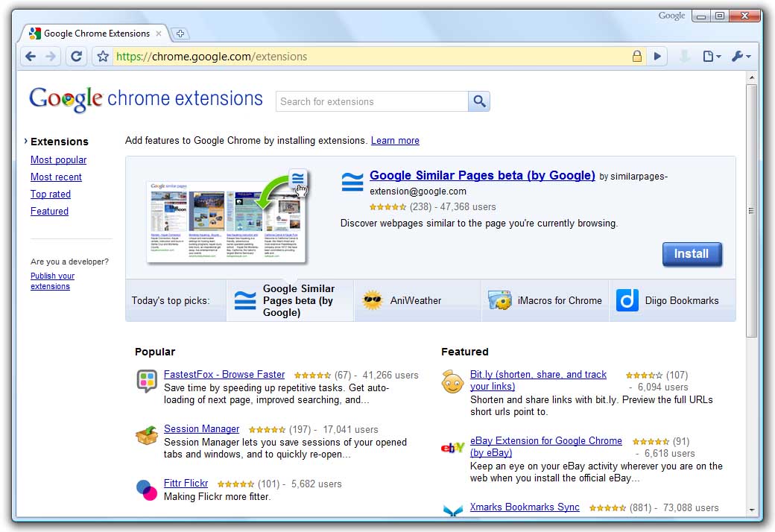Click the scrollbar up arrow
This screenshot has height=532, width=775.
[x=752, y=77]
